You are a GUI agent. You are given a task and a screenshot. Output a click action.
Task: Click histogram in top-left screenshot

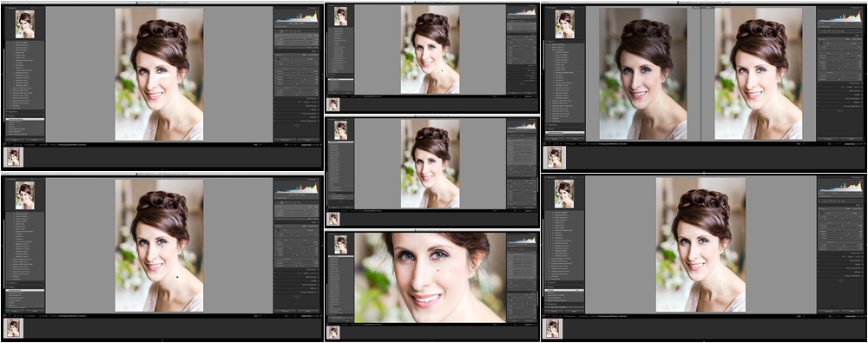(297, 16)
